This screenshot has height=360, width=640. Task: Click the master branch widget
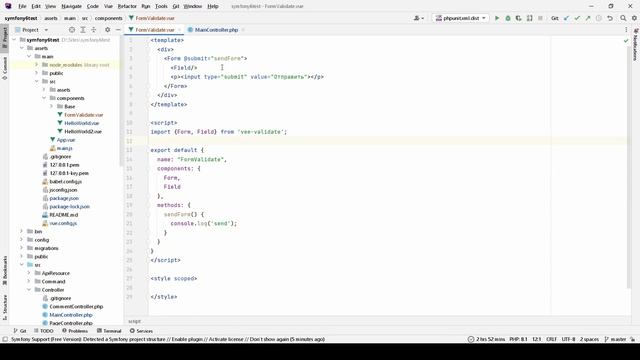pos(616,339)
